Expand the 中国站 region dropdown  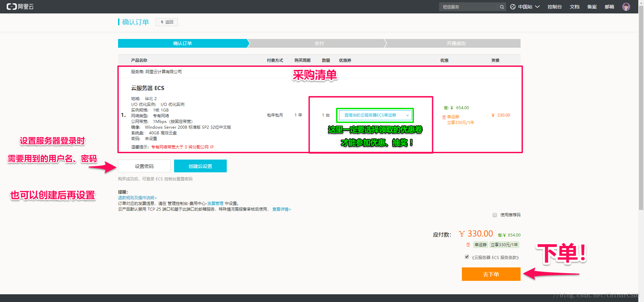point(529,7)
